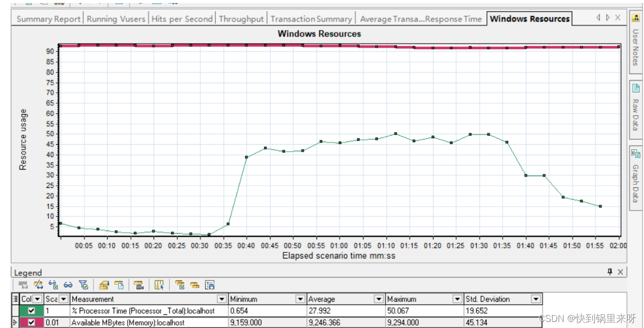Image resolution: width=644 pixels, height=328 pixels.
Task: Uncheck the % Processor Time measurement
Action: point(32,311)
